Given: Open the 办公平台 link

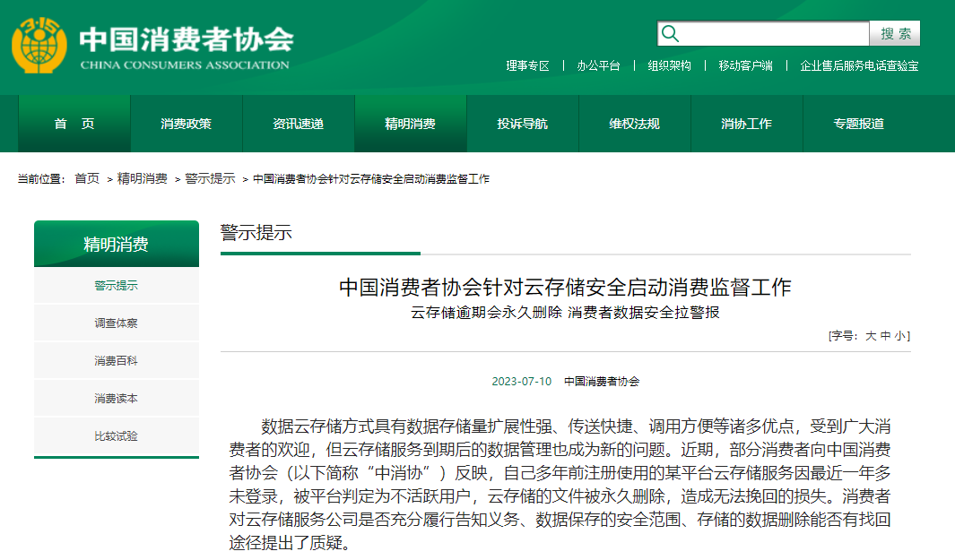Looking at the screenshot, I should (598, 65).
